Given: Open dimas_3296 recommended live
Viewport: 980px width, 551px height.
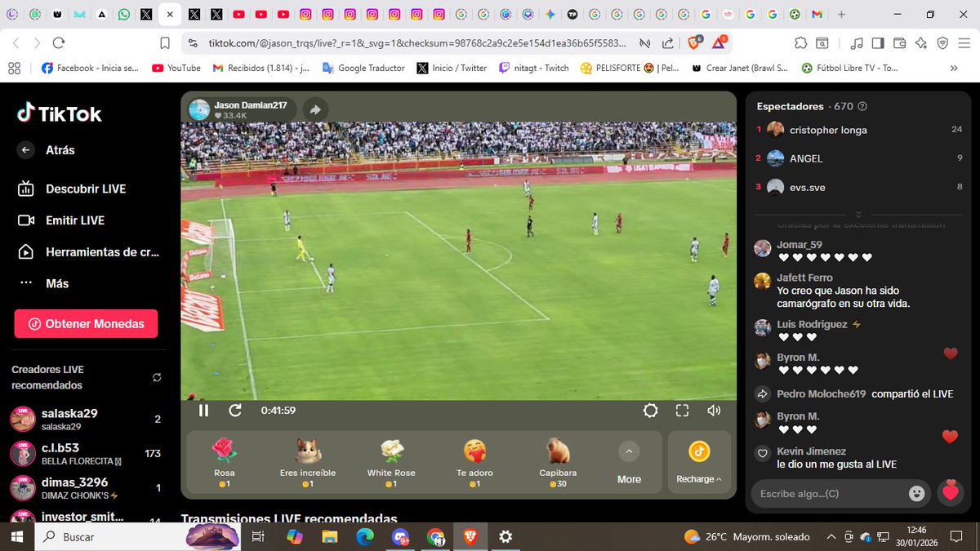Looking at the screenshot, I should pos(86,488).
